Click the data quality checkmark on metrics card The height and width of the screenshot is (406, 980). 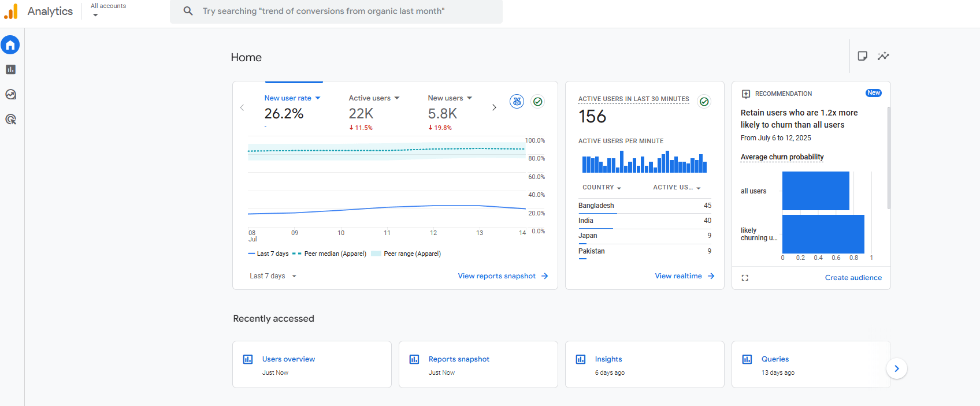[x=537, y=102]
